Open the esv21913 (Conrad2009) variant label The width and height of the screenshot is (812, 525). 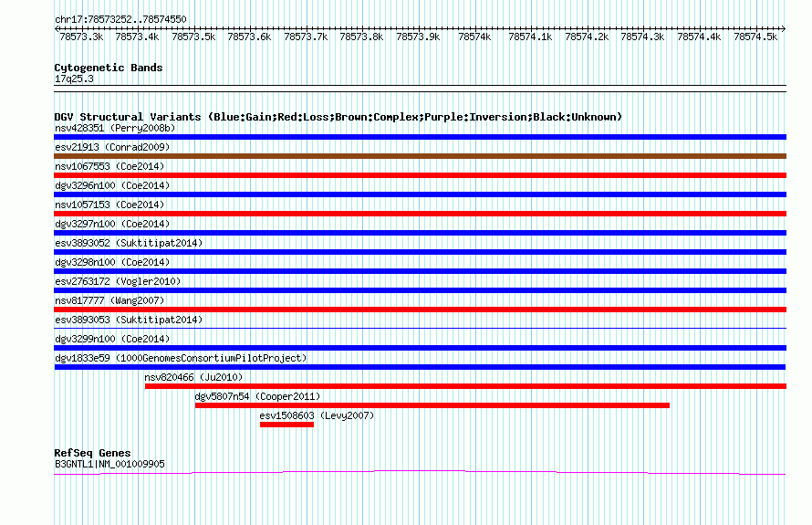coord(112,147)
